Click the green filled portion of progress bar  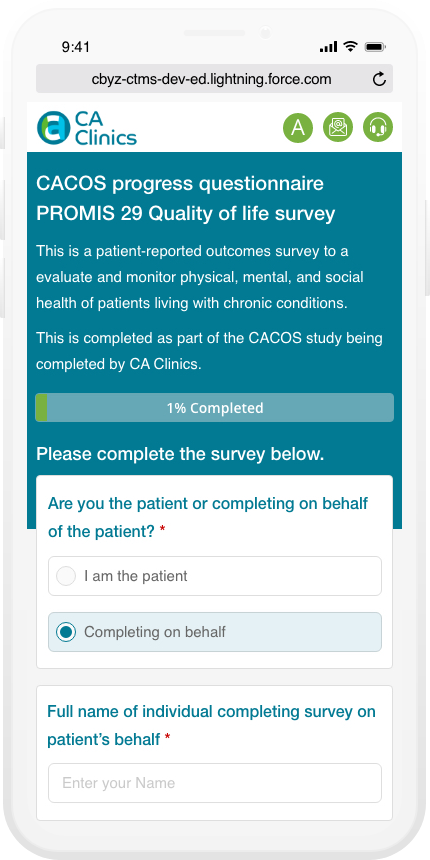click(x=41, y=408)
